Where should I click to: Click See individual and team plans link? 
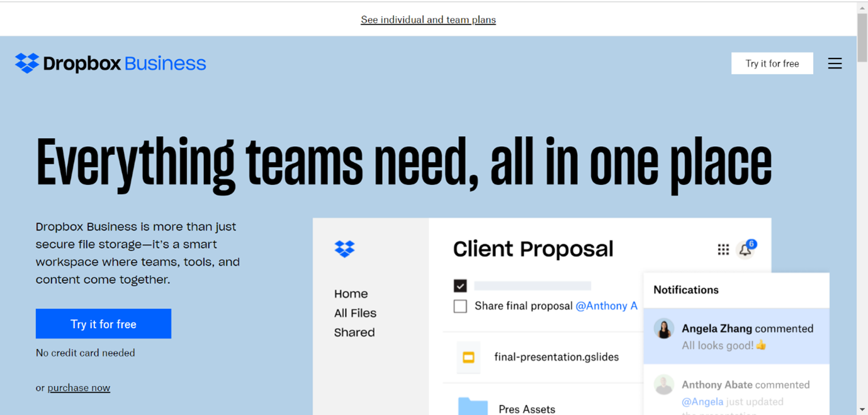click(x=428, y=20)
